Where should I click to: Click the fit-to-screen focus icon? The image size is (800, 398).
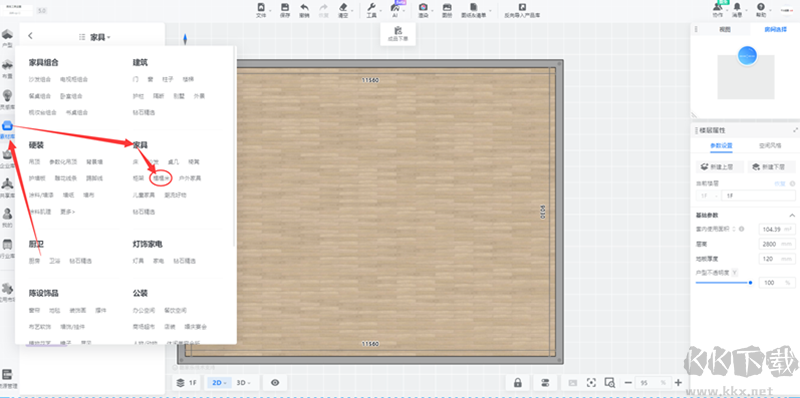pos(591,383)
